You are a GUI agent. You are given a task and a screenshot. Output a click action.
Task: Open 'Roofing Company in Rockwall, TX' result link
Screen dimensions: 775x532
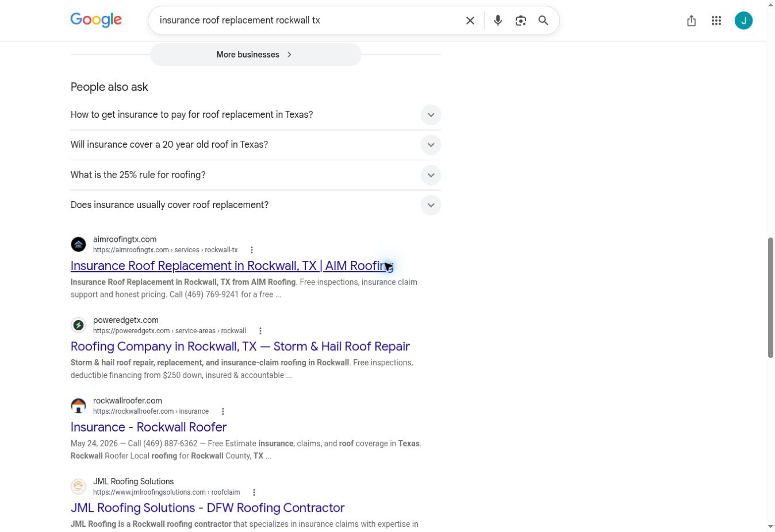[240, 346]
